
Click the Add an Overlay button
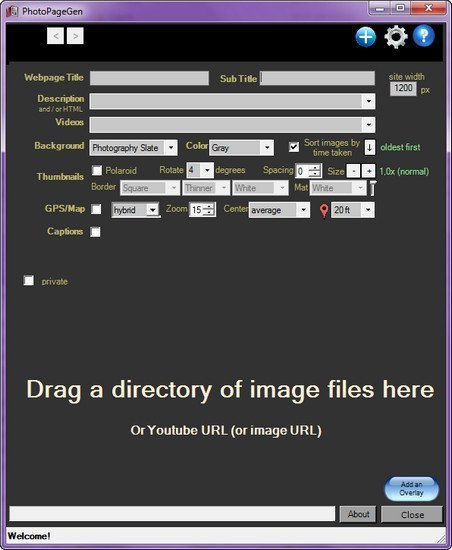pyautogui.click(x=411, y=489)
